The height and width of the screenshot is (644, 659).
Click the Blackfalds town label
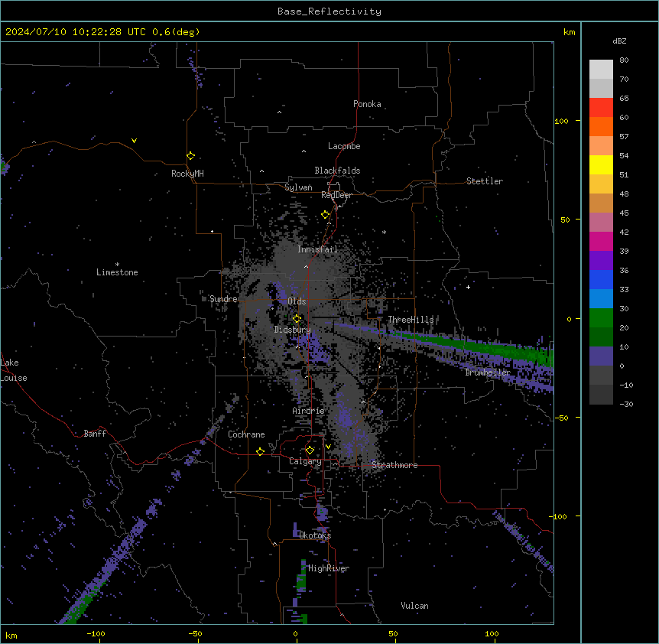pos(337,171)
